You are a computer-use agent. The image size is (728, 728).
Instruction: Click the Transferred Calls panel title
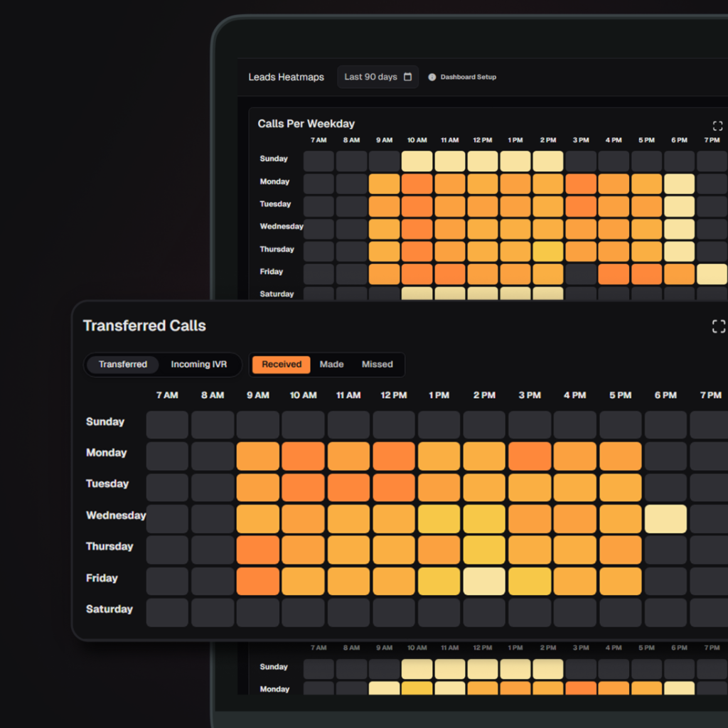(144, 326)
